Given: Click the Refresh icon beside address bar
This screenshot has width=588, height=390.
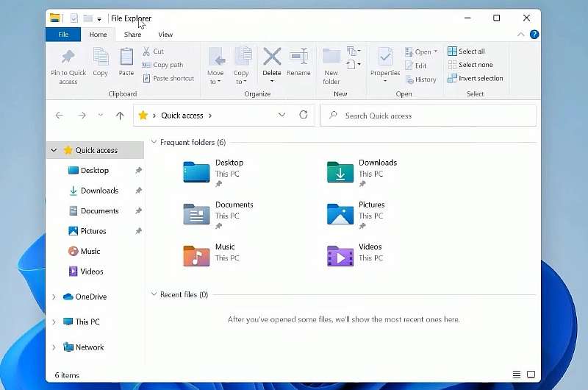Looking at the screenshot, I should 304,116.
